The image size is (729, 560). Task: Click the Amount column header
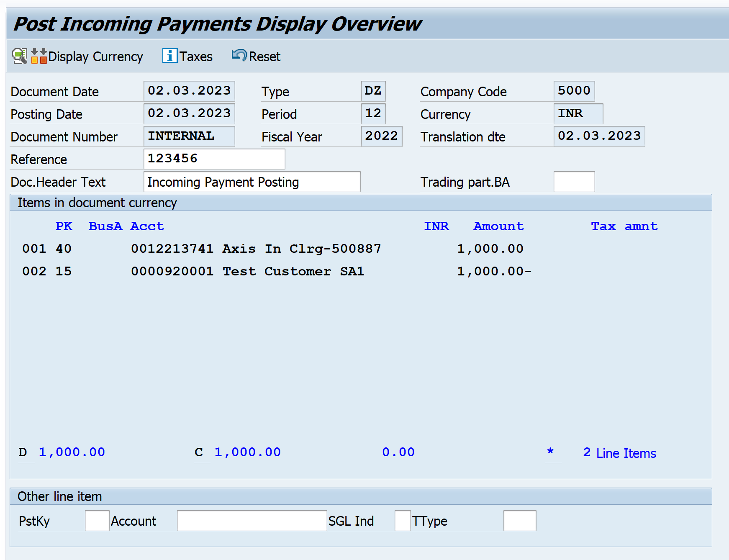499,226
